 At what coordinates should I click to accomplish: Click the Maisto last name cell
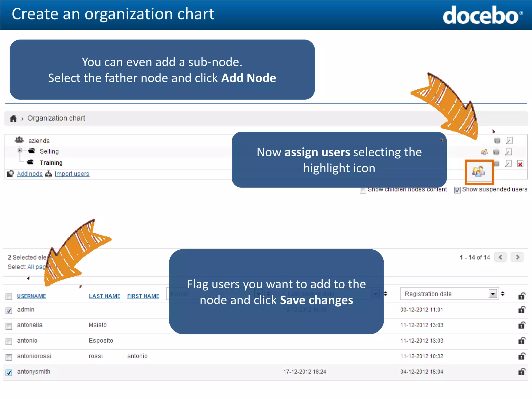[98, 325]
